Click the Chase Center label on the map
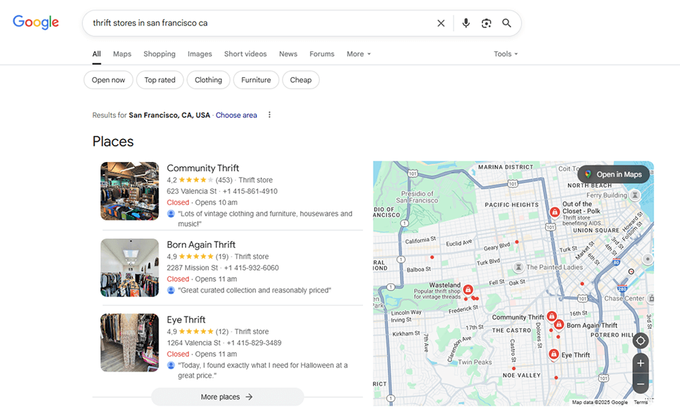 pos(624,298)
